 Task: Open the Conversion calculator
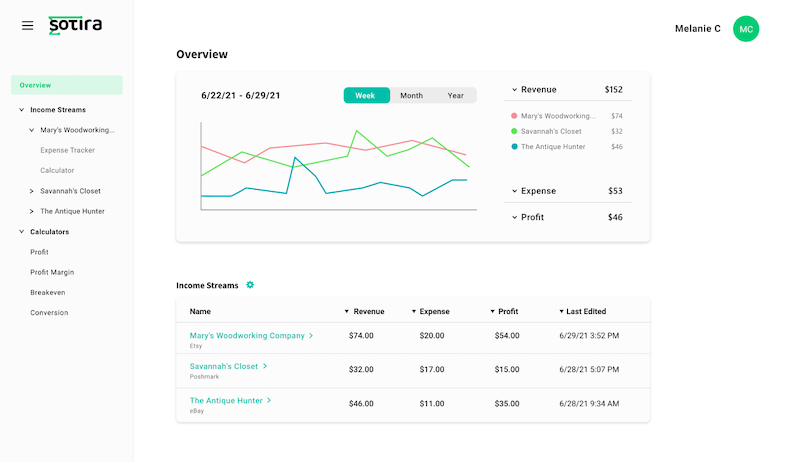coord(49,313)
